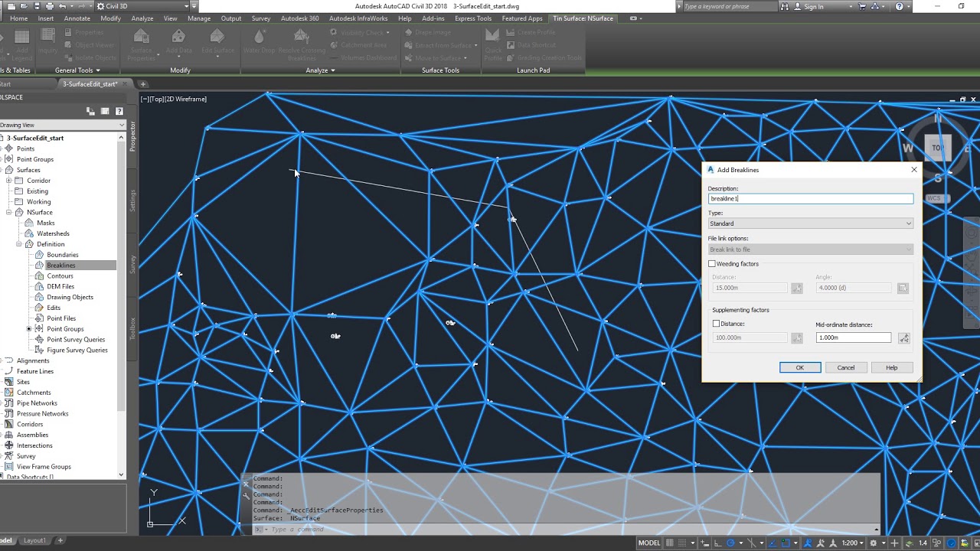Switch to the Settings Toolspace tab

coord(132,201)
